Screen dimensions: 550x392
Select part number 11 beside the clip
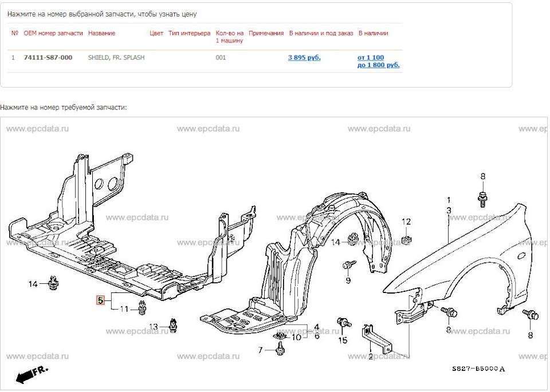[124, 310]
